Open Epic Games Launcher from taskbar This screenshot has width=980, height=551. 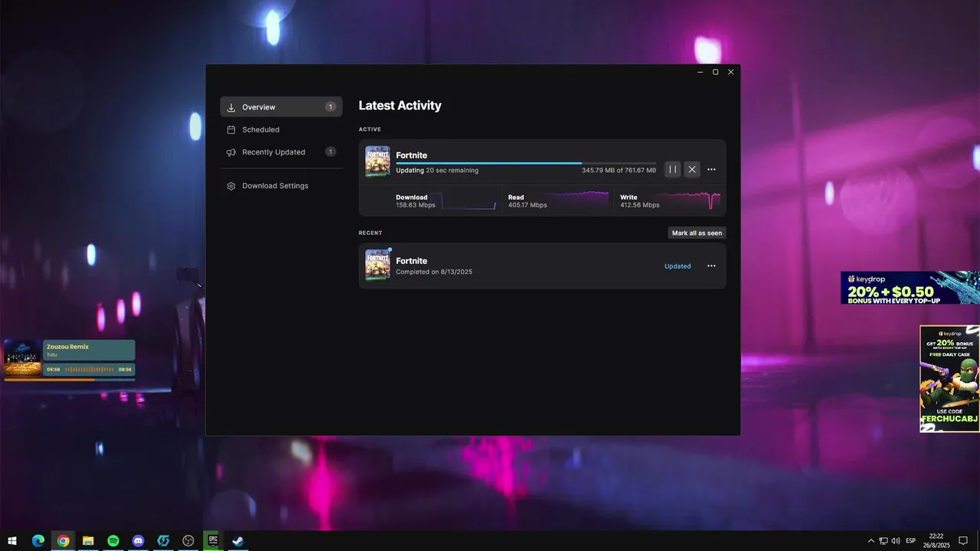(213, 541)
